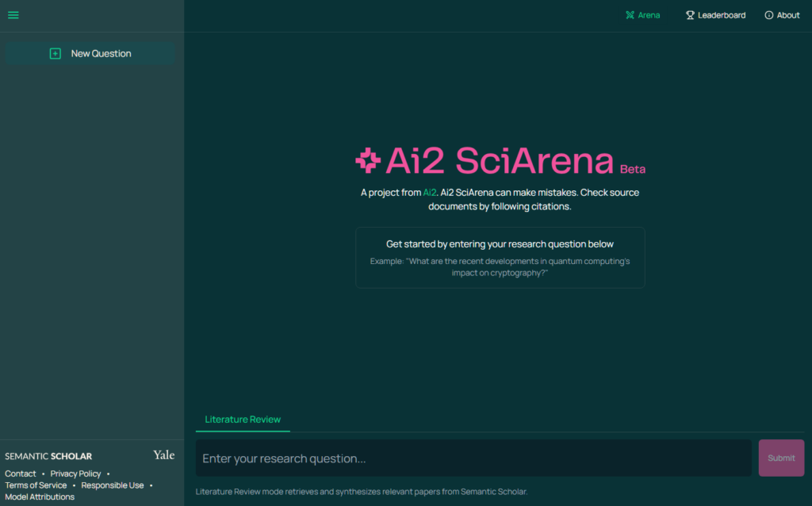Click the plus icon beside New Question
This screenshot has height=506, width=812.
pyautogui.click(x=55, y=53)
